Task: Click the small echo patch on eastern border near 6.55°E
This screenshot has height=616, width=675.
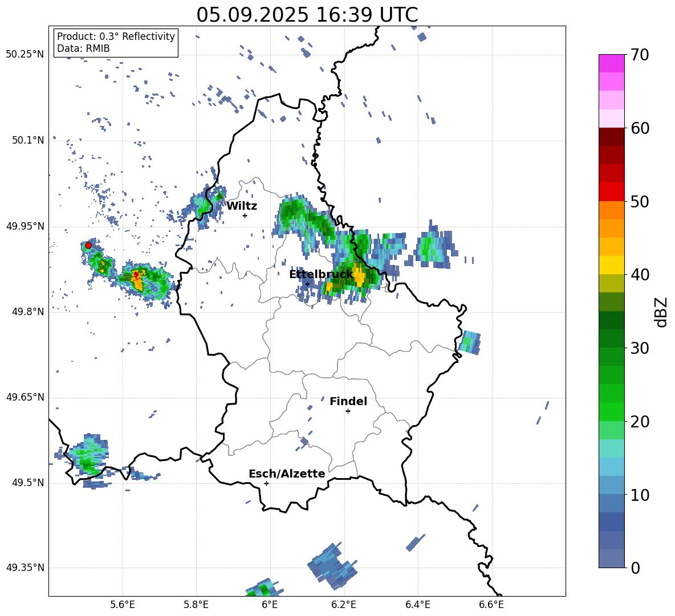Action: point(469,342)
